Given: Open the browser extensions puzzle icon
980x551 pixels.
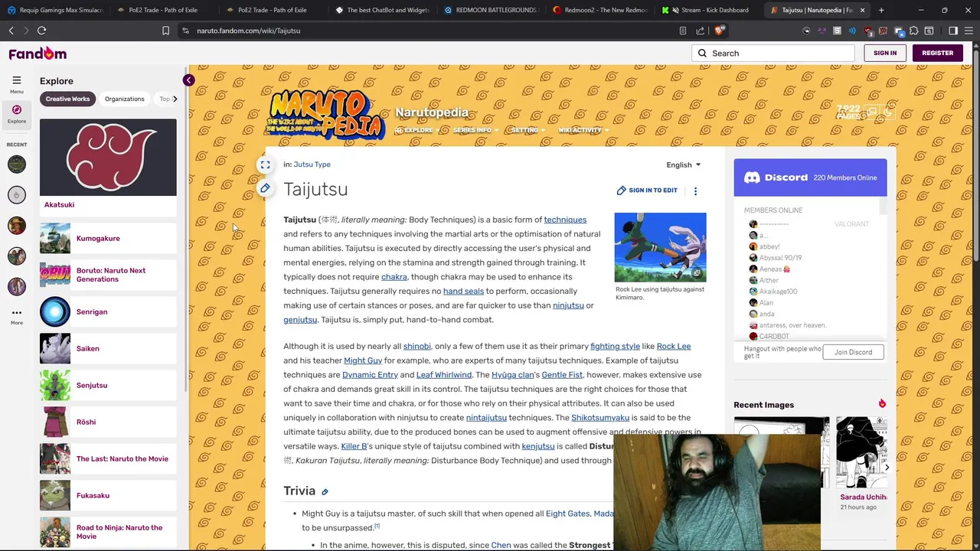Looking at the screenshot, I should tap(913, 31).
